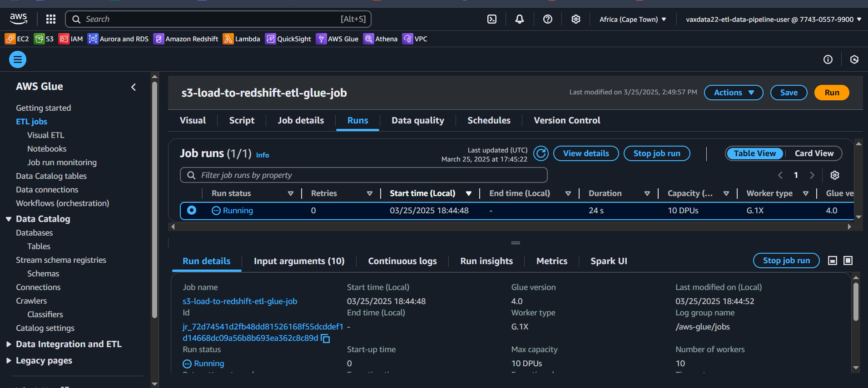Focus the Filter job runs by property field

pos(364,175)
